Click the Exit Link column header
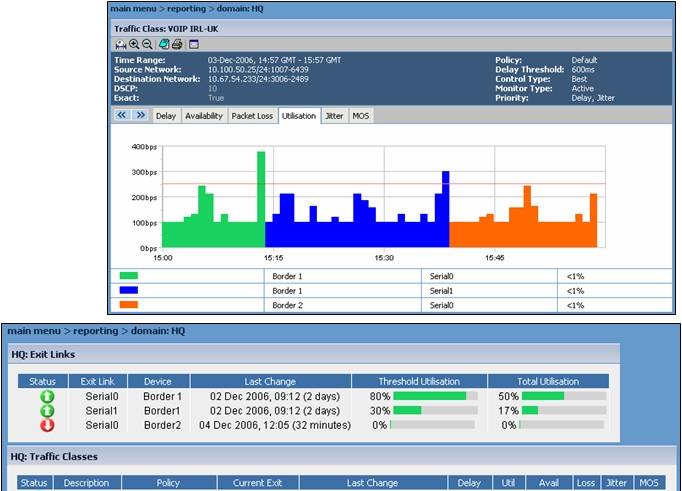This screenshot has height=491, width=682. [97, 381]
